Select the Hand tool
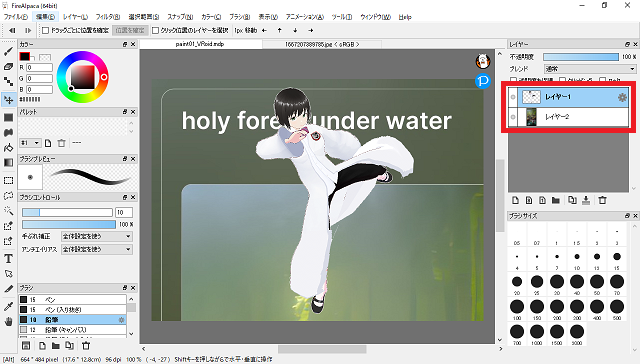The height and width of the screenshot is (364, 640). (8, 322)
